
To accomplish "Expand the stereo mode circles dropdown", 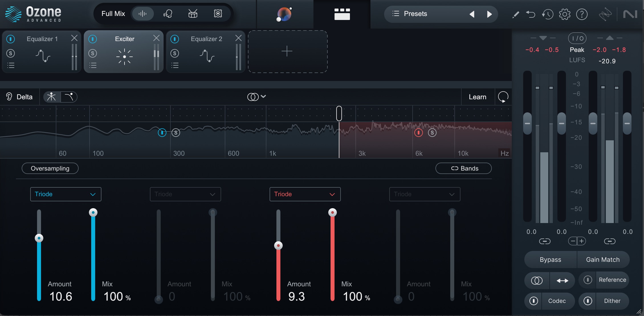I will tap(256, 97).
